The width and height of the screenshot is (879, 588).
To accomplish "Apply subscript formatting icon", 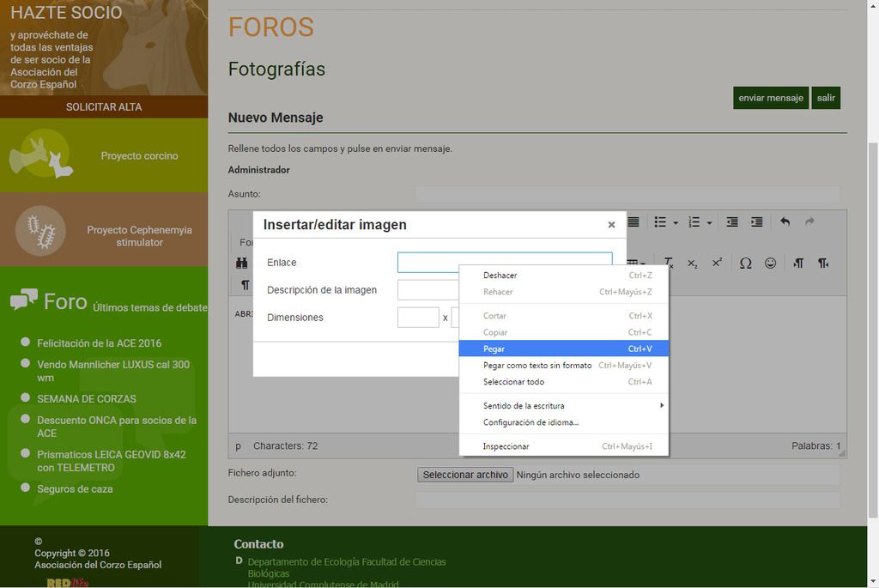I will 693,264.
